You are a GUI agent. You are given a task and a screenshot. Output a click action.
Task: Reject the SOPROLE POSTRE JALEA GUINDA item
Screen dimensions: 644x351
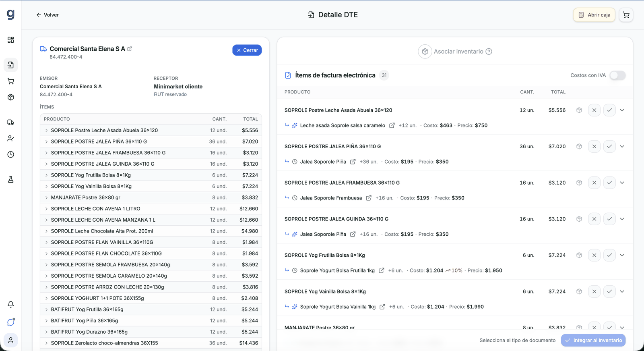(x=594, y=219)
